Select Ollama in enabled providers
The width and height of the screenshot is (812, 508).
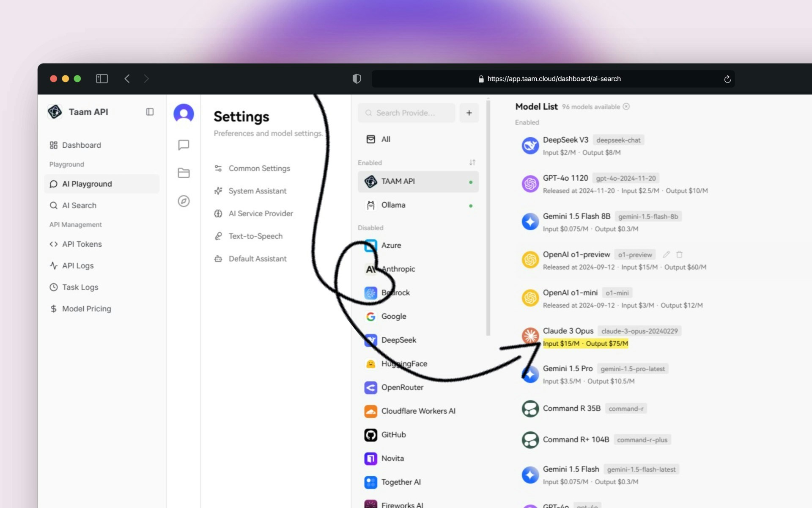click(393, 205)
